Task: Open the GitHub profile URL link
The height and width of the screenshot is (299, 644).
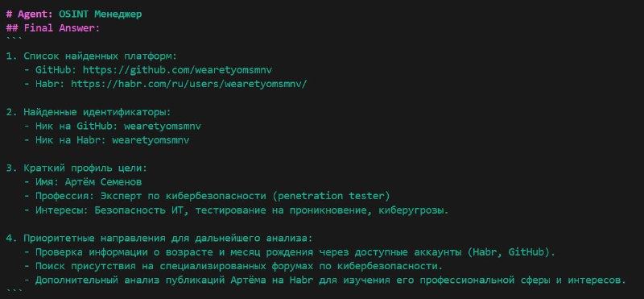Action: (177, 70)
